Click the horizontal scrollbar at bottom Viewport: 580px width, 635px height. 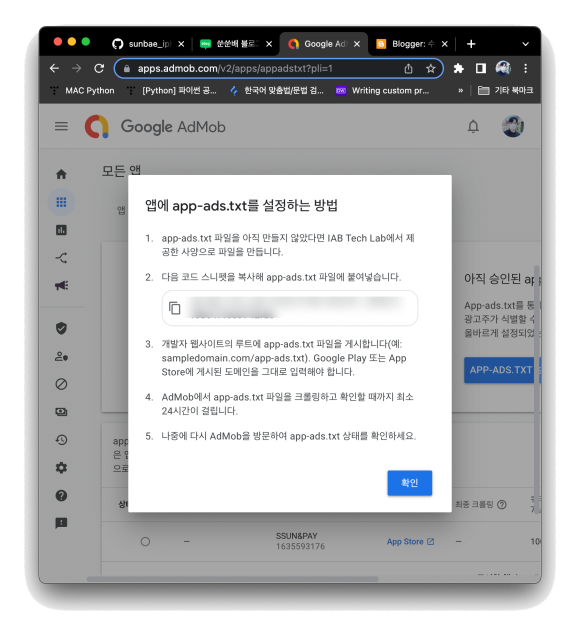pyautogui.click(x=232, y=579)
